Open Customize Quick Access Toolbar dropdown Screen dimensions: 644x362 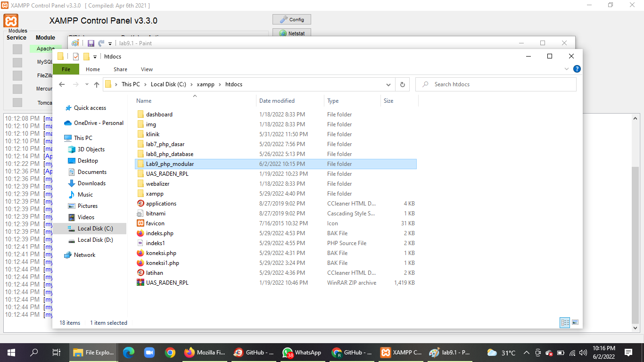(x=95, y=57)
